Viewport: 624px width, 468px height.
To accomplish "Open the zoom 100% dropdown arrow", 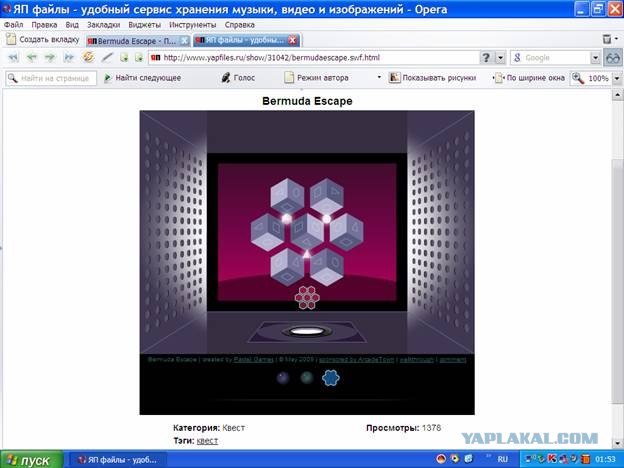I will coord(617,78).
